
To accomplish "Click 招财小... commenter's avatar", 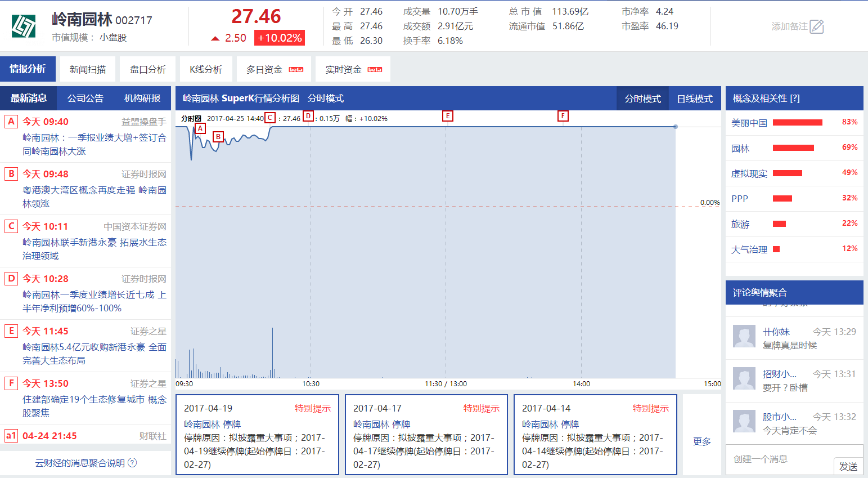I will click(x=744, y=378).
